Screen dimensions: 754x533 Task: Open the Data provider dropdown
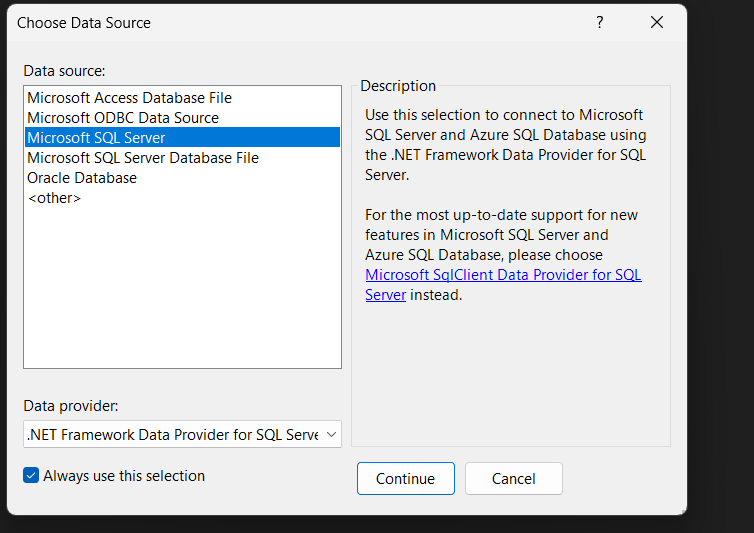pyautogui.click(x=182, y=434)
